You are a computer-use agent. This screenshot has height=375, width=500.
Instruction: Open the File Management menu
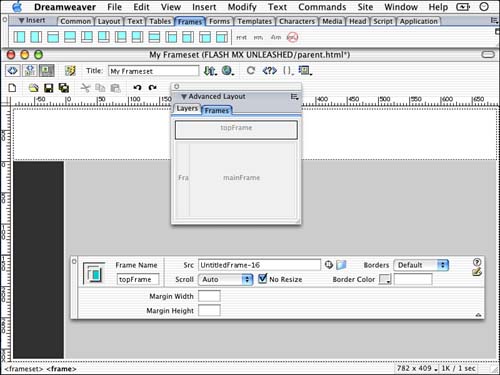click(210, 71)
